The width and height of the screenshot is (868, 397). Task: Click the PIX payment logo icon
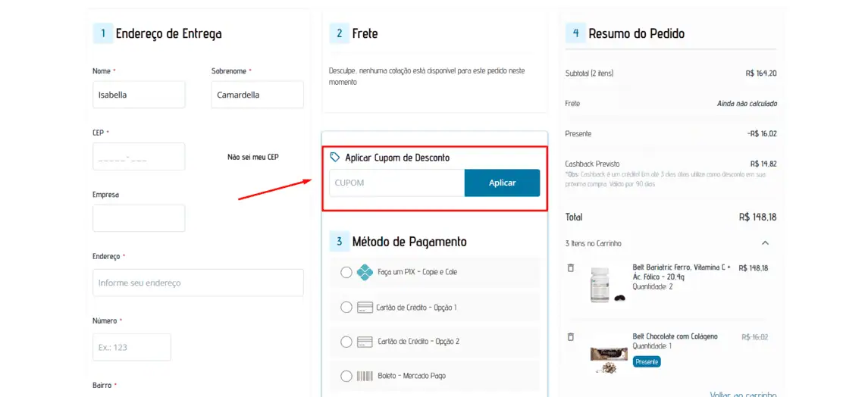tap(365, 272)
